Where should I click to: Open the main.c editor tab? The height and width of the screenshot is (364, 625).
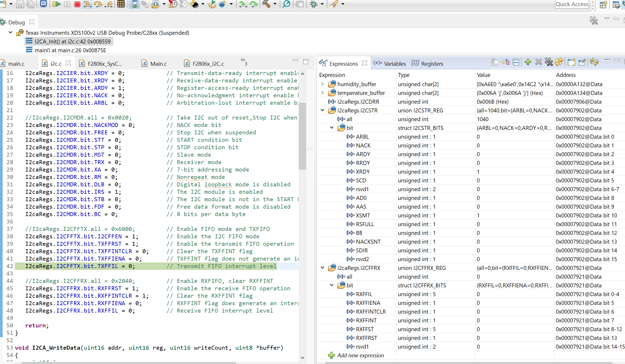(x=16, y=64)
